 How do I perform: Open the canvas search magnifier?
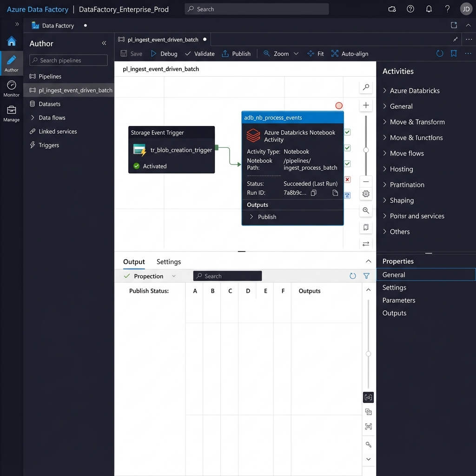click(x=366, y=87)
